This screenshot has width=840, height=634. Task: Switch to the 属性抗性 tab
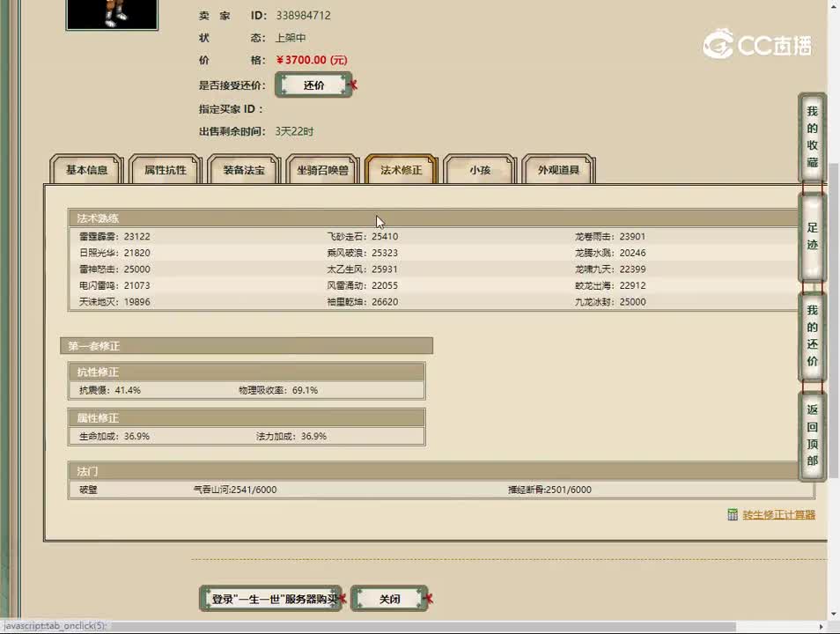coord(165,170)
